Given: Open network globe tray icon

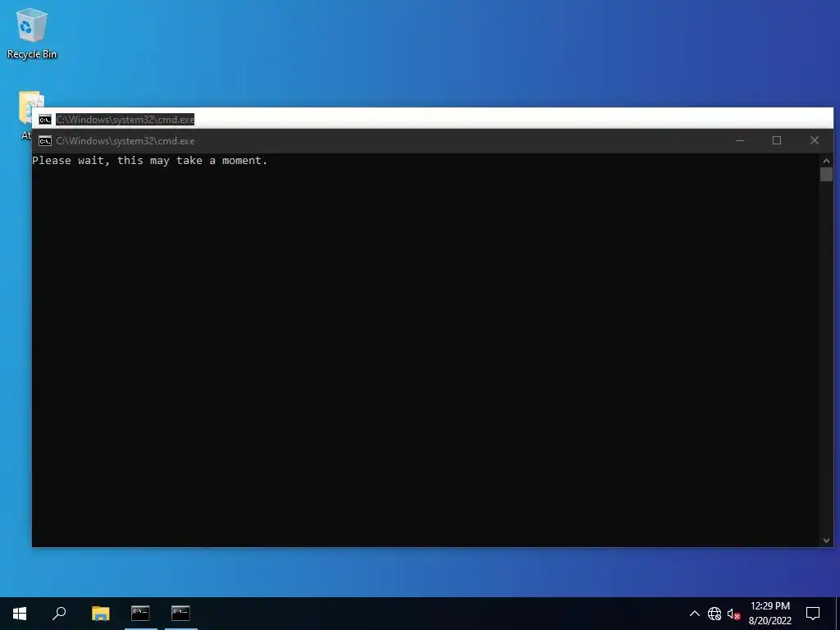Looking at the screenshot, I should [714, 614].
